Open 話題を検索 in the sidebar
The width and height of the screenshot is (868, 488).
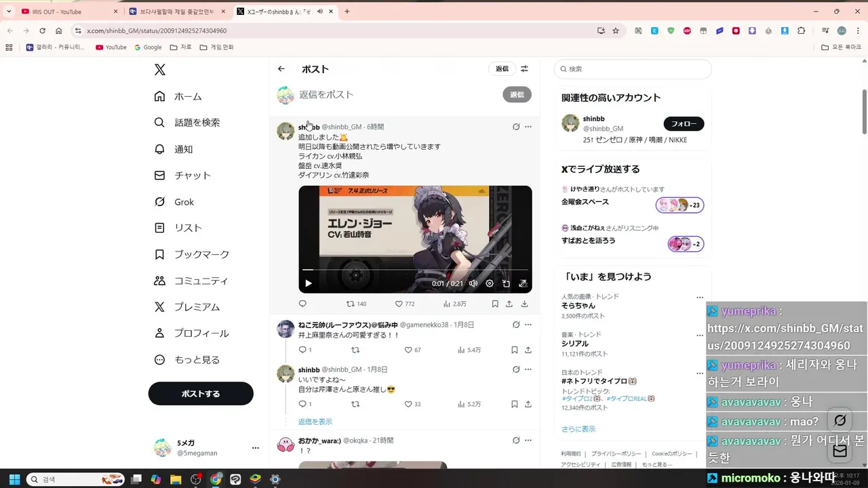coord(187,123)
